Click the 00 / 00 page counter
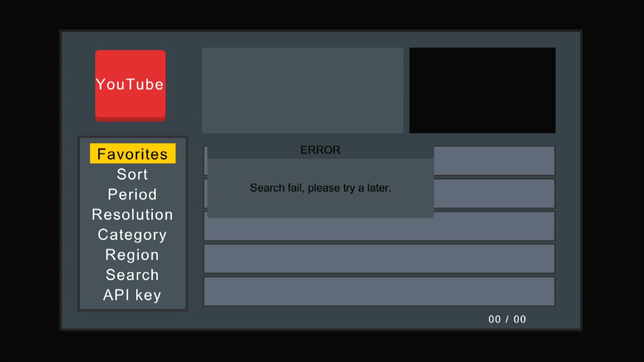 (507, 319)
